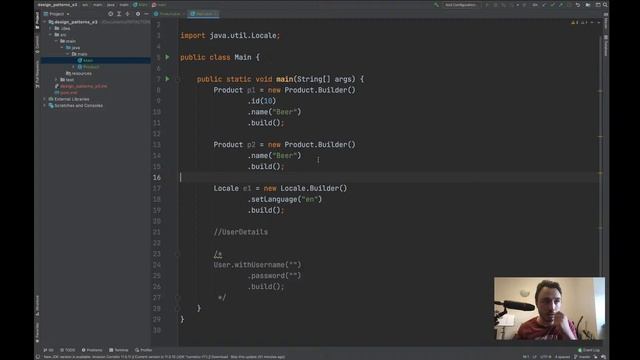Screen dimensions: 640x360
Task: Click the collapse all icon in Project panel
Action: (x=128, y=14)
